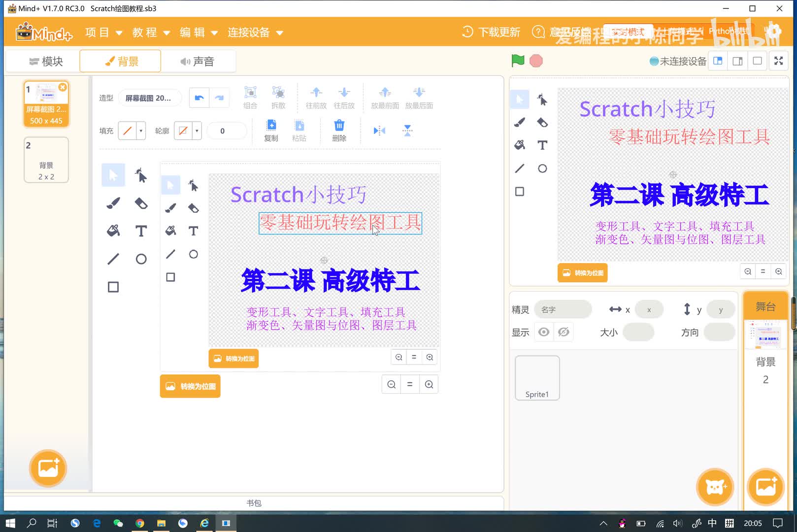Click the undo arrow next to the costume name
The width and height of the screenshot is (797, 532).
pos(199,98)
